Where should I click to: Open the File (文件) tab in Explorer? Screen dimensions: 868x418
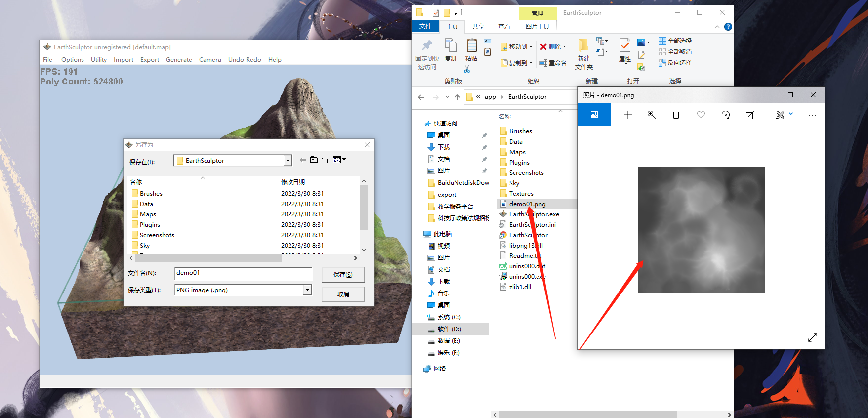pyautogui.click(x=425, y=26)
